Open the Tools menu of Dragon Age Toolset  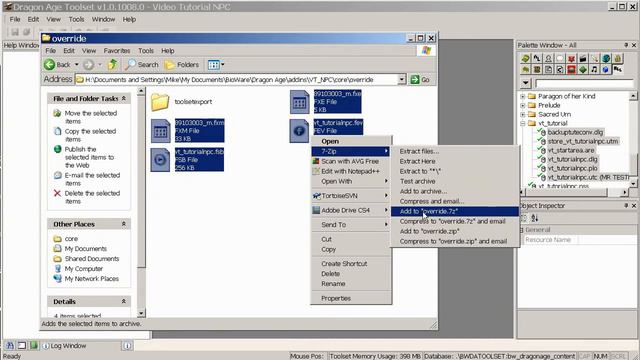76,19
